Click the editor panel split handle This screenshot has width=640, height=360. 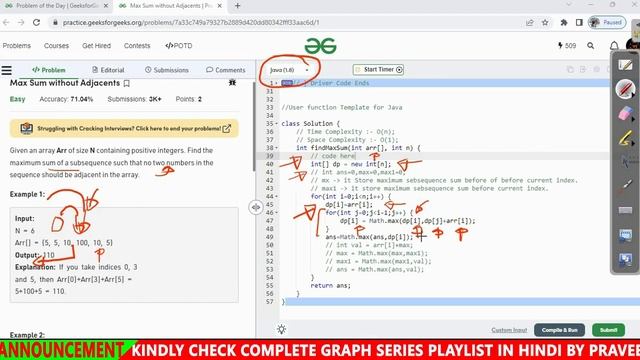click(256, 207)
